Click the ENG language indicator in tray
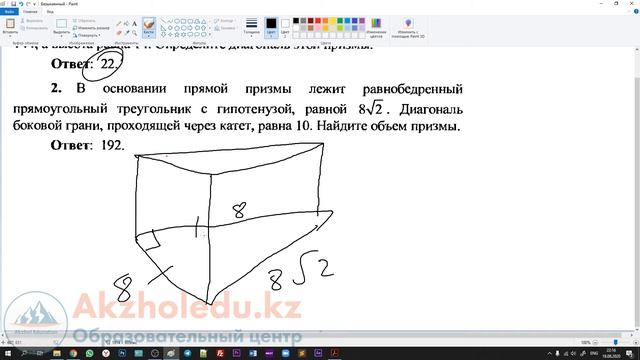The width and height of the screenshot is (640, 360). [594, 353]
